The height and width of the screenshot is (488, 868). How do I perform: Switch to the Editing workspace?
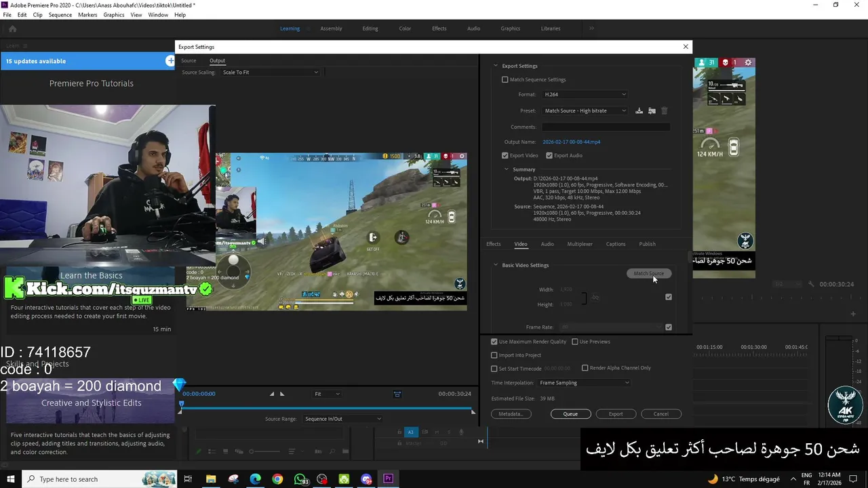pyautogui.click(x=370, y=28)
